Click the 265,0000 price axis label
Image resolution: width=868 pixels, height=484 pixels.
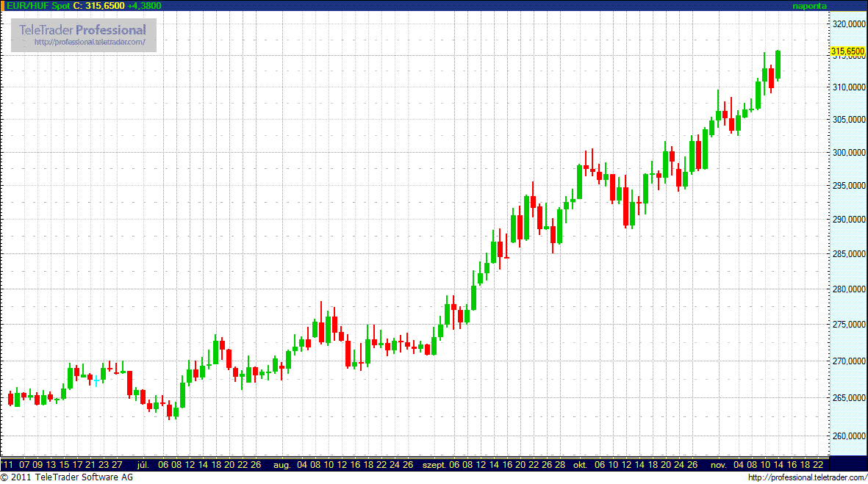[x=849, y=398]
